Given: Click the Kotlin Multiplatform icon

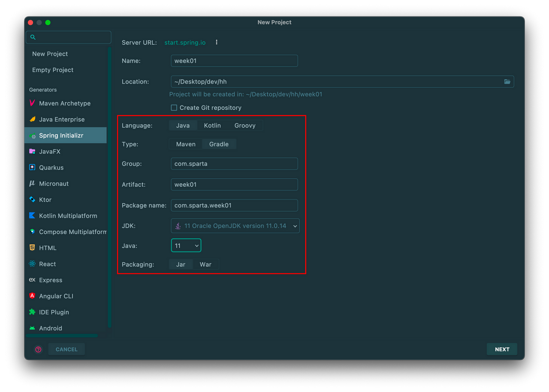Looking at the screenshot, I should pyautogui.click(x=32, y=215).
